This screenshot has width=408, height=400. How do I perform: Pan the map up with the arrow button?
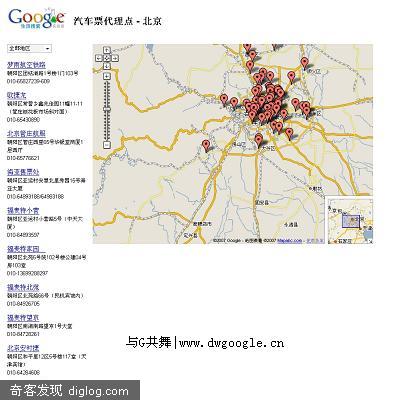point(107,50)
